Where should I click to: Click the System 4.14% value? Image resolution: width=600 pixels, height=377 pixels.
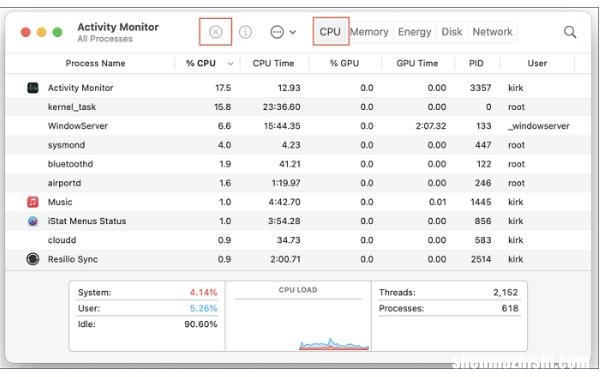point(204,292)
